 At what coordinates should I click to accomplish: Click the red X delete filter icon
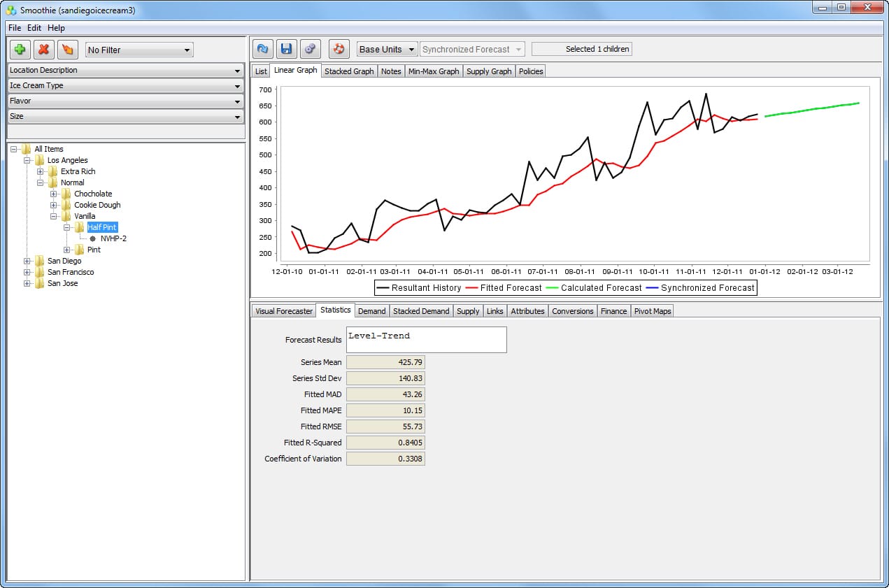point(43,50)
